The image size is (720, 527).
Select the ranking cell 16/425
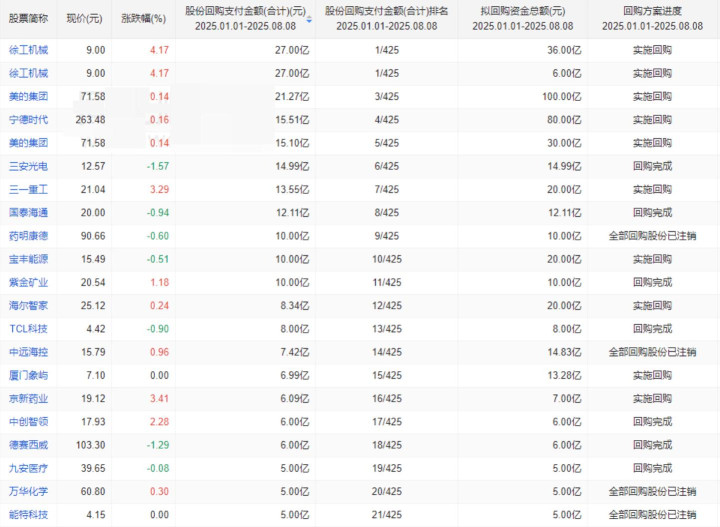pos(387,398)
